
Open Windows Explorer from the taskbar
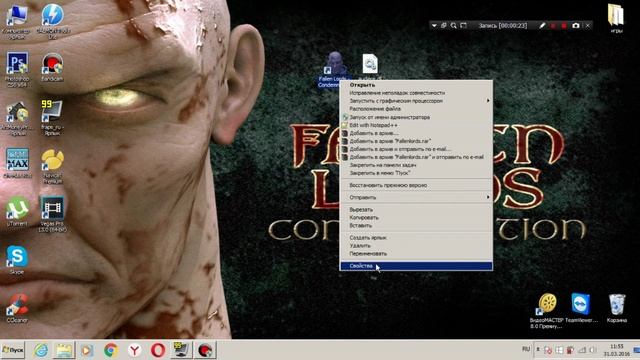(64, 350)
